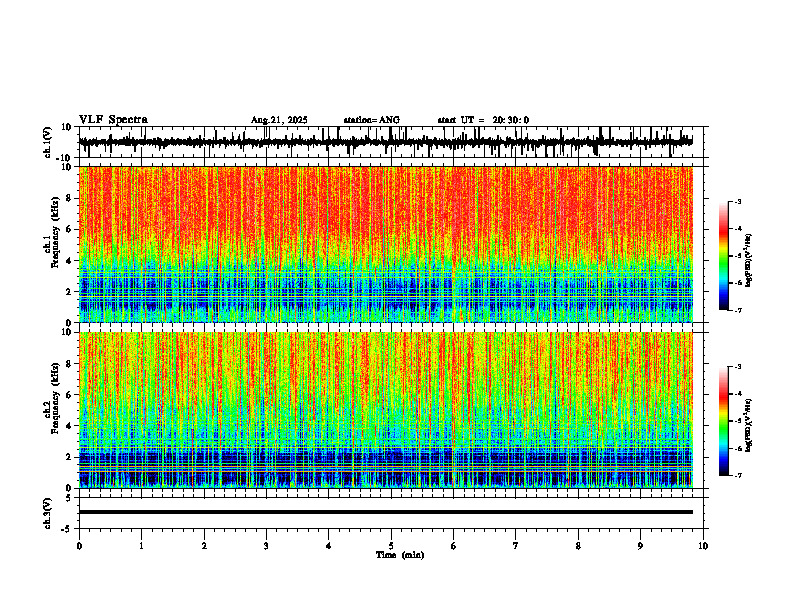Image resolution: width=792 pixels, height=612 pixels.
Task: Click the "10" tick on the time axis
Action: pyautogui.click(x=703, y=546)
